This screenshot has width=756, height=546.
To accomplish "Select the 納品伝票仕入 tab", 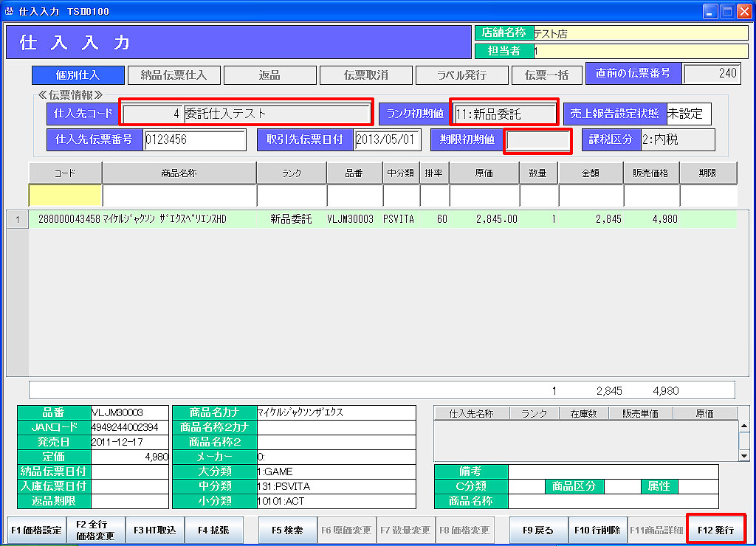I will point(173,75).
